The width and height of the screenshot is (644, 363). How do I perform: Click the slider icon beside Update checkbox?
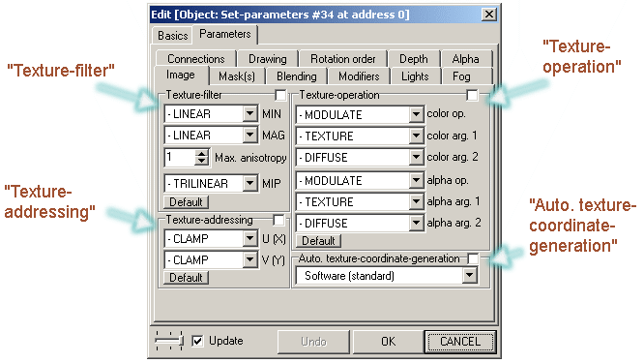(169, 341)
